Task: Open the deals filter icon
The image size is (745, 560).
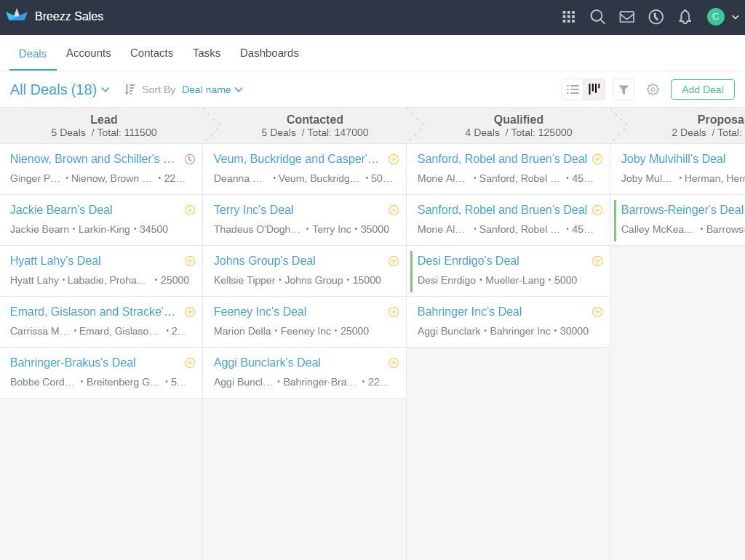Action: coord(623,89)
